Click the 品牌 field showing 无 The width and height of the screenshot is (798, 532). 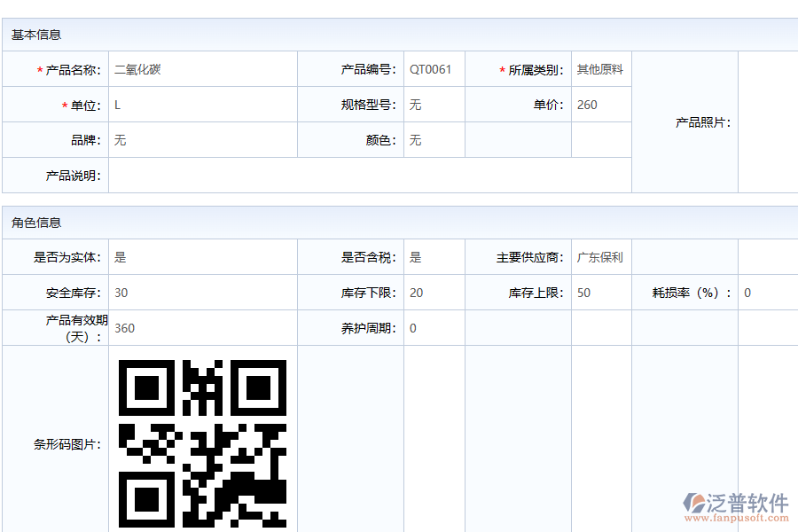(202, 140)
